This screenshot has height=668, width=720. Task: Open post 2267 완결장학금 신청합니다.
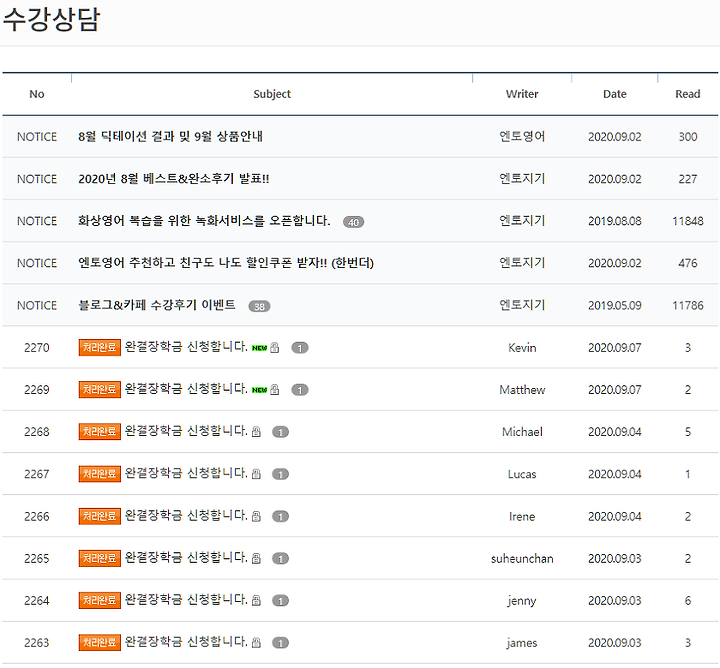pos(186,473)
